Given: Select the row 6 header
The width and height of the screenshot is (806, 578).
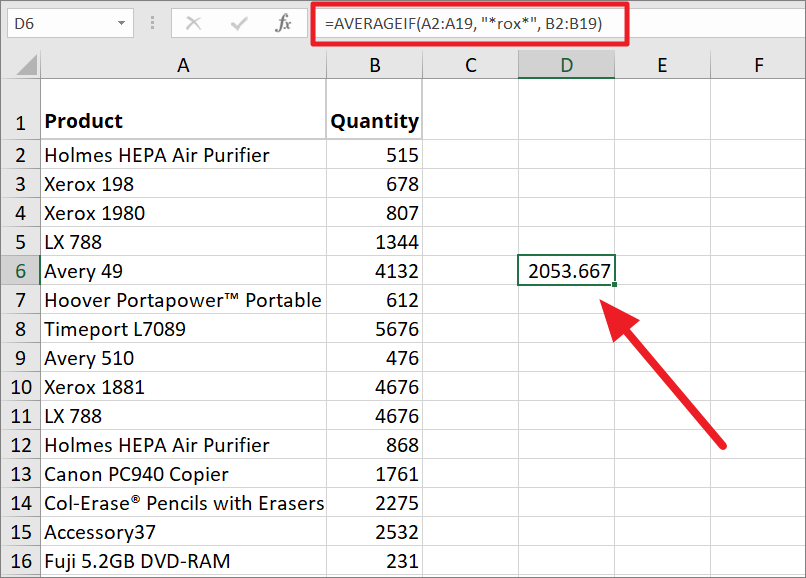Looking at the screenshot, I should pos(20,270).
